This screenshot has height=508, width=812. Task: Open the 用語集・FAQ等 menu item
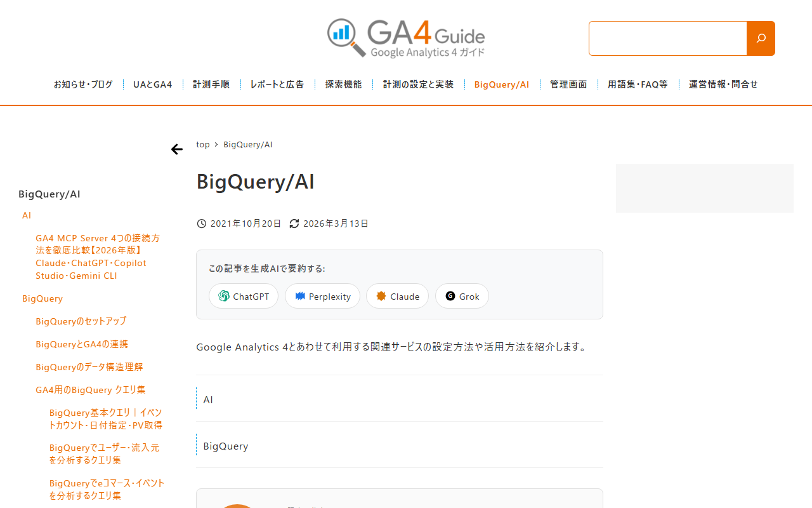coord(638,84)
